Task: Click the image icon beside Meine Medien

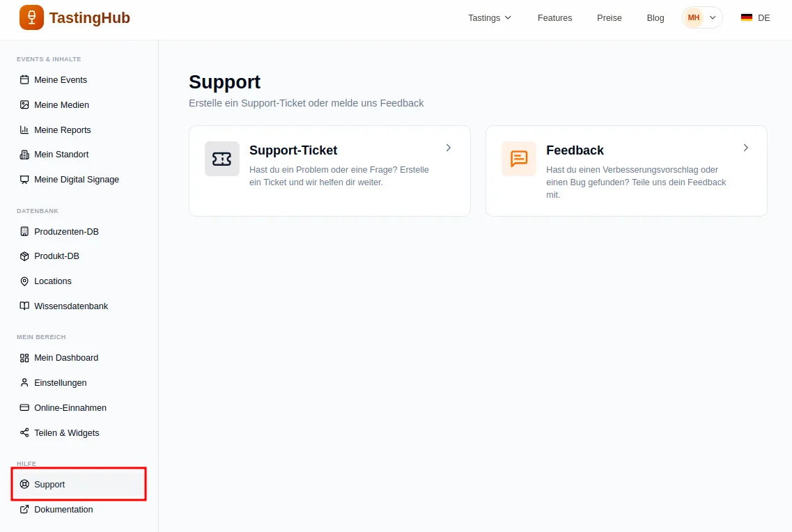Action: 24,105
